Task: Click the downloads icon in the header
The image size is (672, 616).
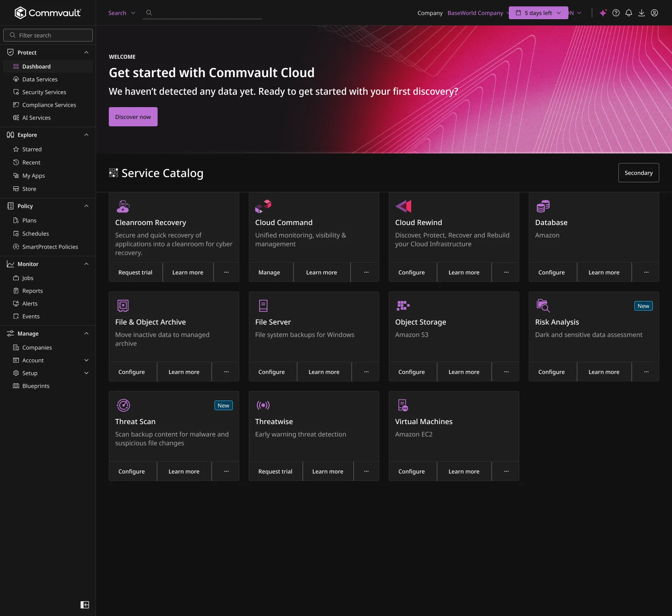Action: coord(641,13)
